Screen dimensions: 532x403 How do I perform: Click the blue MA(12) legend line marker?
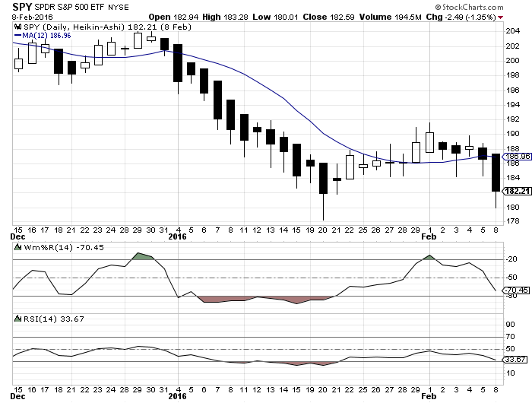(x=17, y=35)
